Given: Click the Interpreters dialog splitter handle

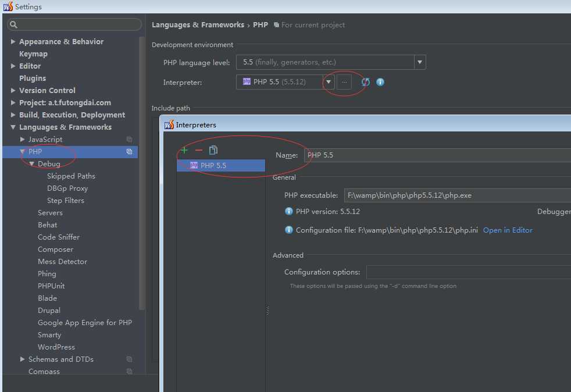Looking at the screenshot, I should point(267,311).
